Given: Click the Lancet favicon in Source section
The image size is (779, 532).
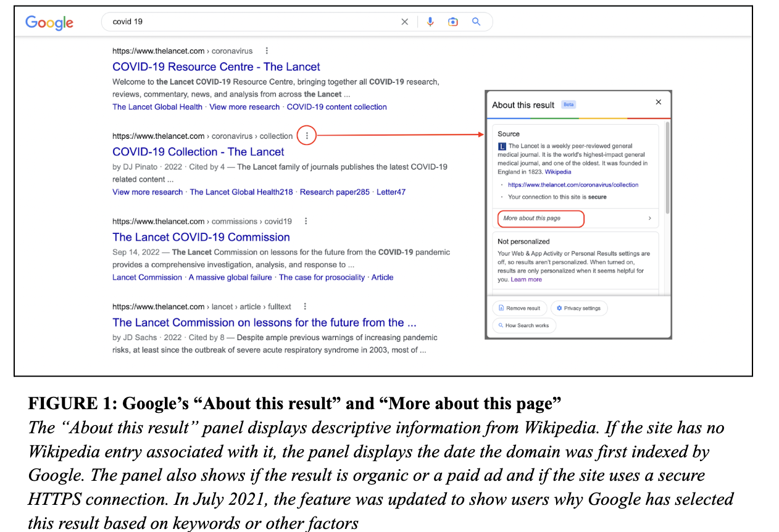Looking at the screenshot, I should [502, 146].
